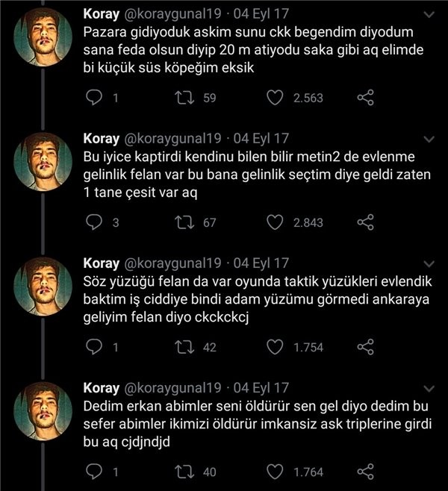This screenshot has width=448, height=491.
Task: Open the profile picture beside the metin2 tweet
Action: tap(43, 162)
